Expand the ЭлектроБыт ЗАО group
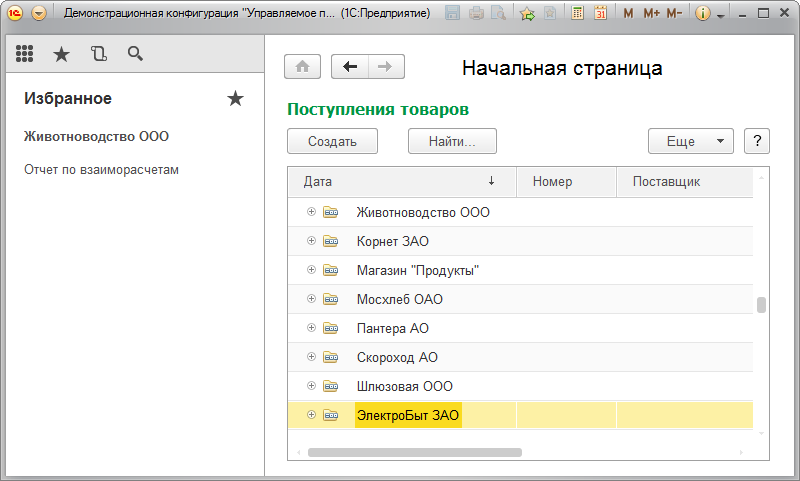The width and height of the screenshot is (800, 481). pos(311,415)
